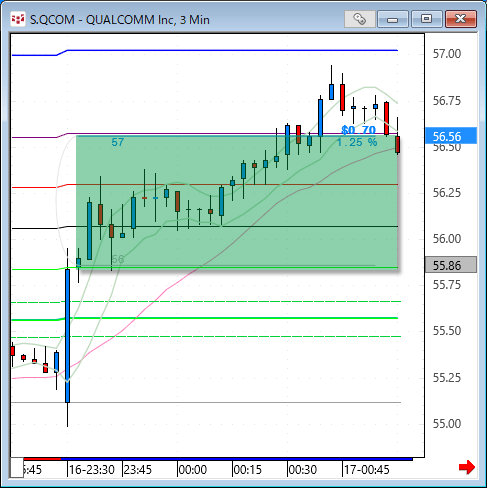Click the red scroll-right arrow
This screenshot has width=487, height=488.
click(x=467, y=467)
